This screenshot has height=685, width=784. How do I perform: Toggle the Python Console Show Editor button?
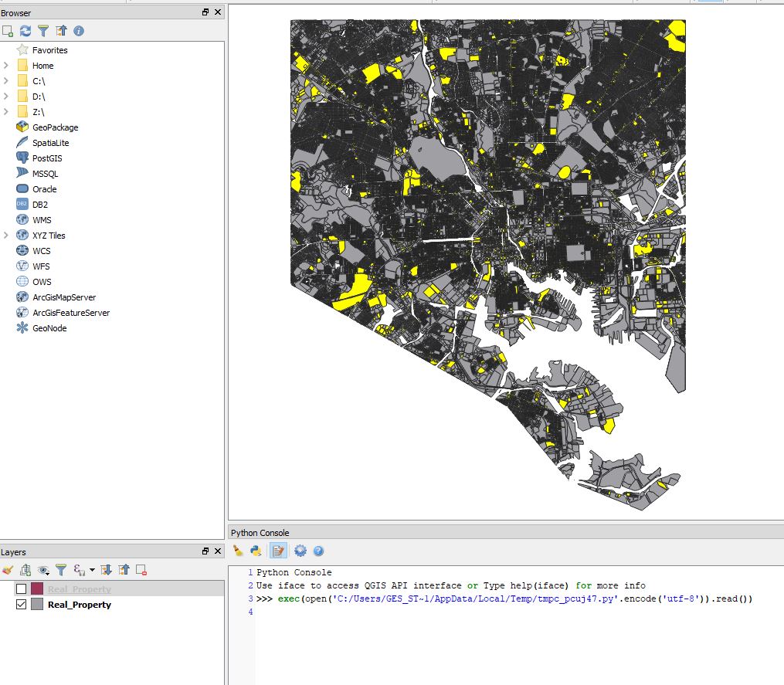coord(278,551)
